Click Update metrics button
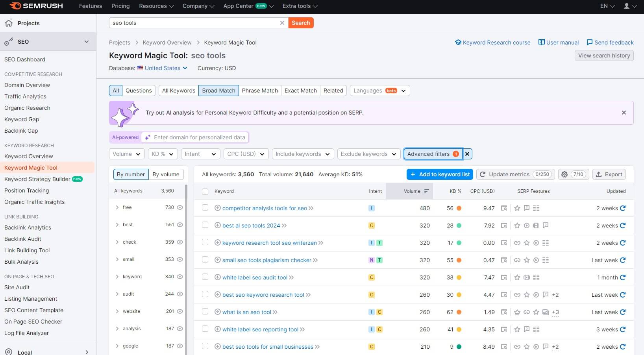Image resolution: width=644 pixels, height=355 pixels. 516,174
